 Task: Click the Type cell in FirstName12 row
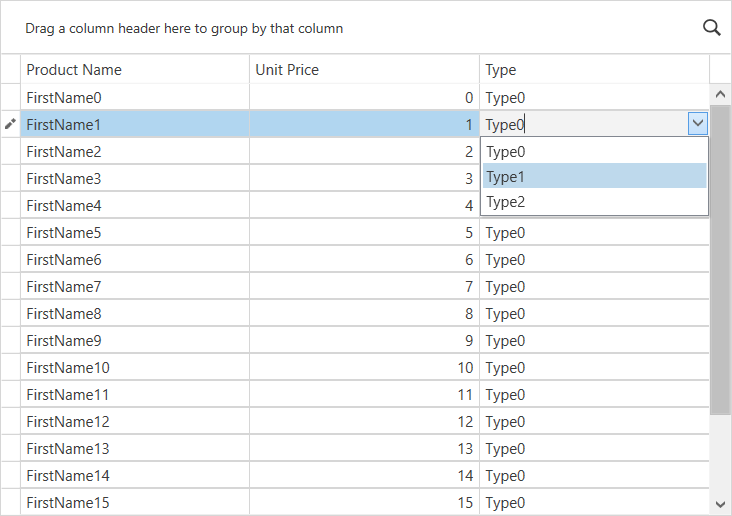click(594, 422)
